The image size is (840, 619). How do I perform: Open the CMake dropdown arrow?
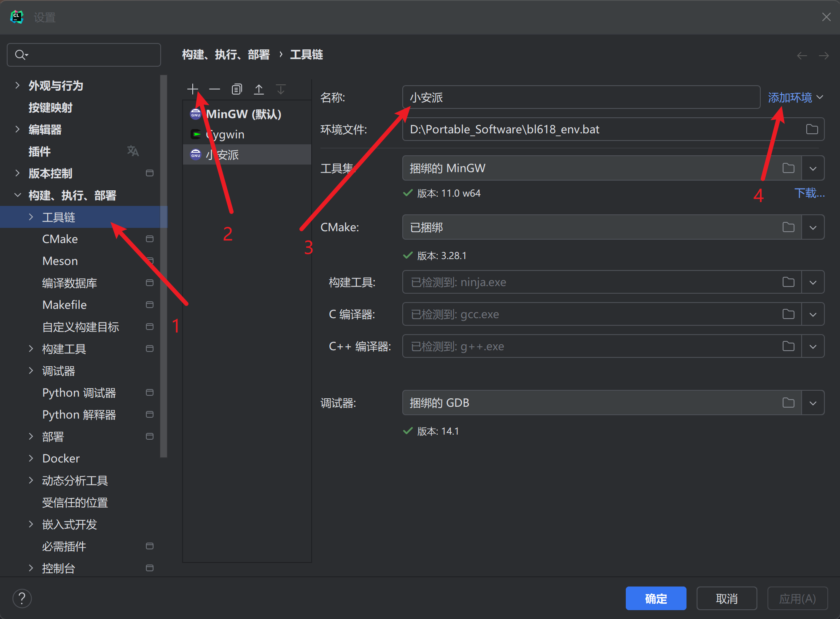click(x=813, y=227)
